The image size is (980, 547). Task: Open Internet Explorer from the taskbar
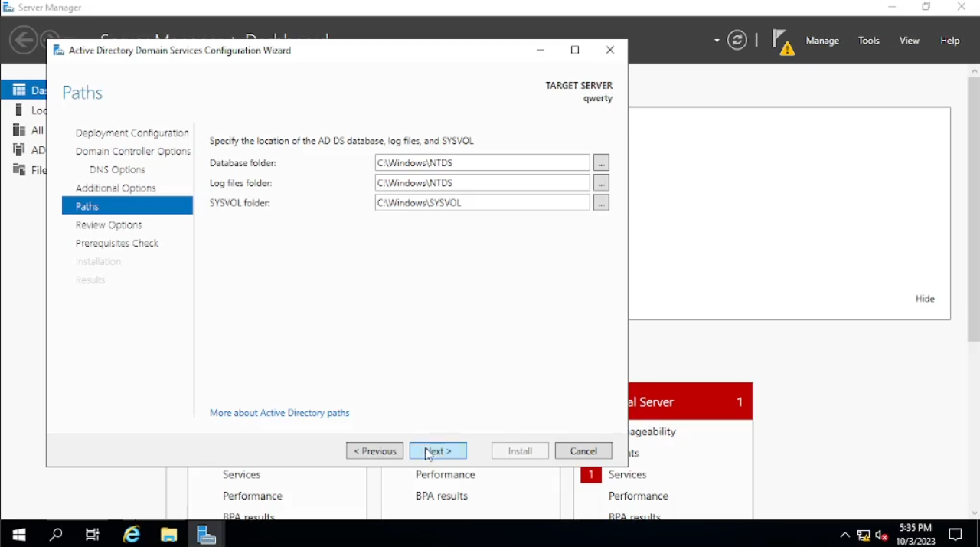coord(132,535)
